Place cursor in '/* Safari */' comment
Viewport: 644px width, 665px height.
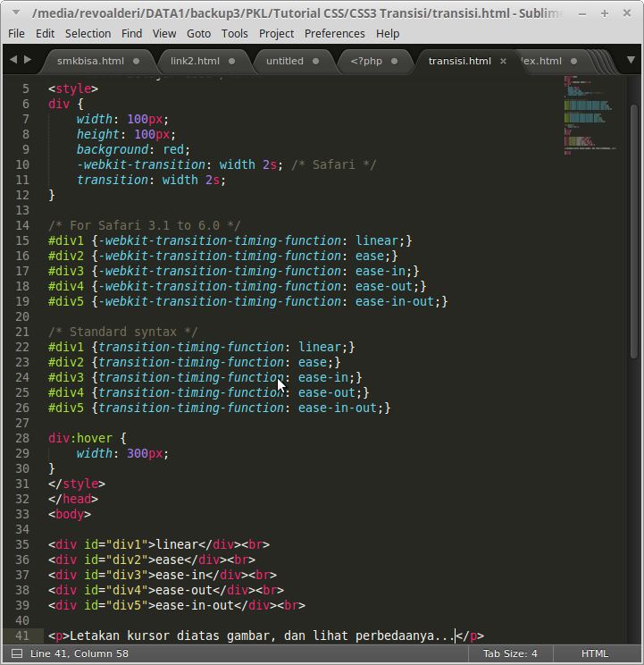pyautogui.click(x=334, y=164)
